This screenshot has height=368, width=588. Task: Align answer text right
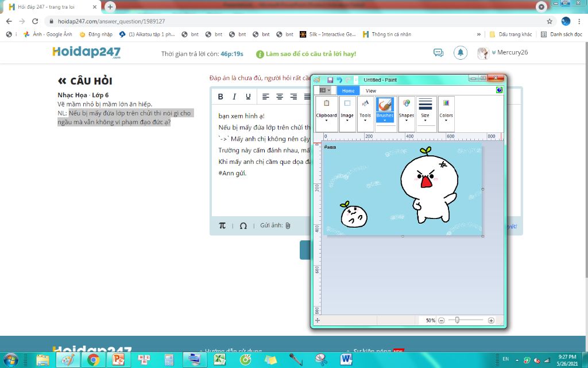pos(293,97)
